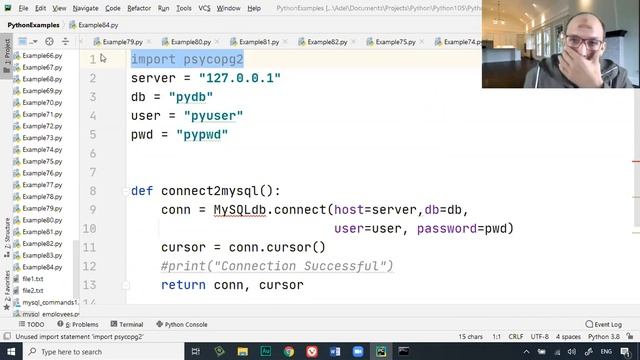Select Example84.py in project tree
The image size is (640, 360).
pyautogui.click(x=42, y=267)
